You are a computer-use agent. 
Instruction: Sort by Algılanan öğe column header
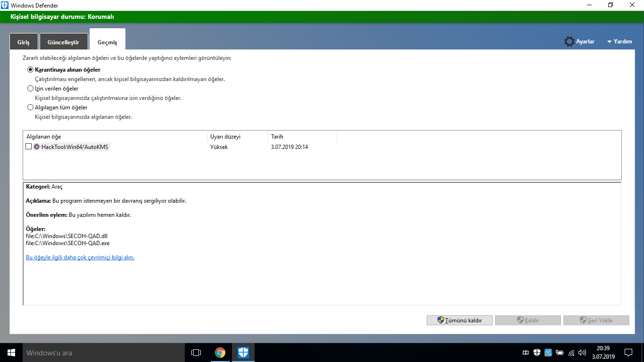(115, 137)
